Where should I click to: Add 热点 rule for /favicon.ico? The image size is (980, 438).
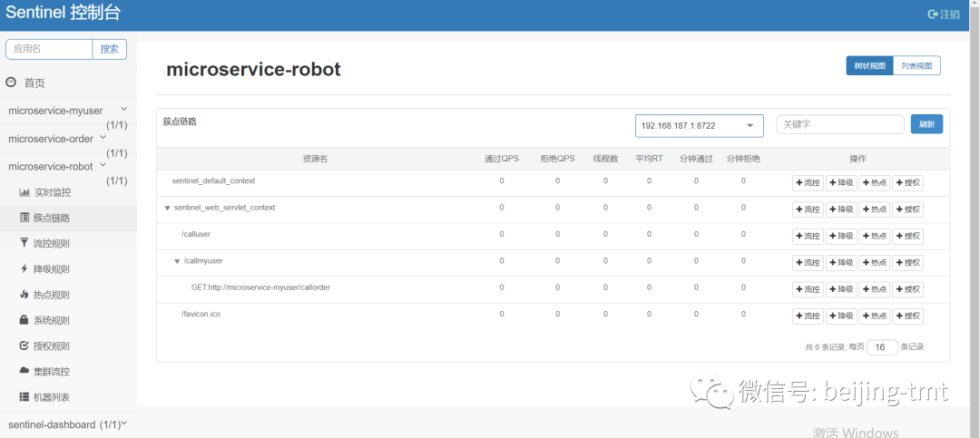point(875,316)
